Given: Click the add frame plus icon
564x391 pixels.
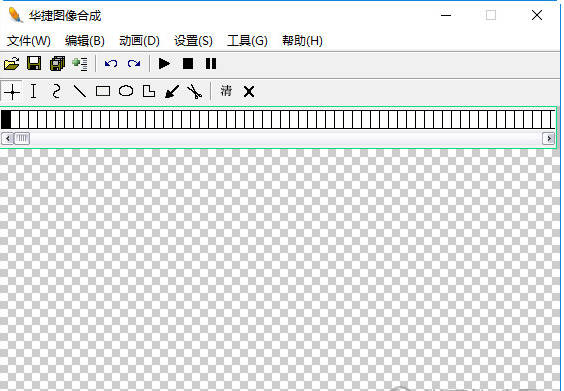Looking at the screenshot, I should coord(80,64).
